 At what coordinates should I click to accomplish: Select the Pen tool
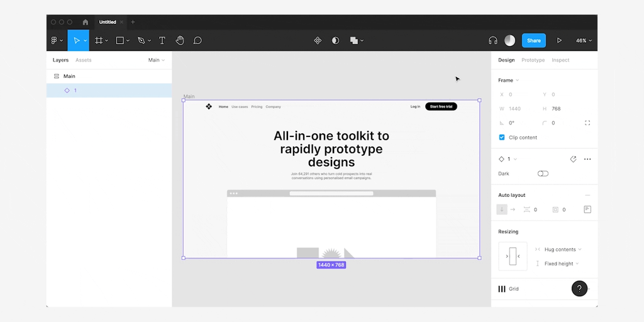point(142,40)
